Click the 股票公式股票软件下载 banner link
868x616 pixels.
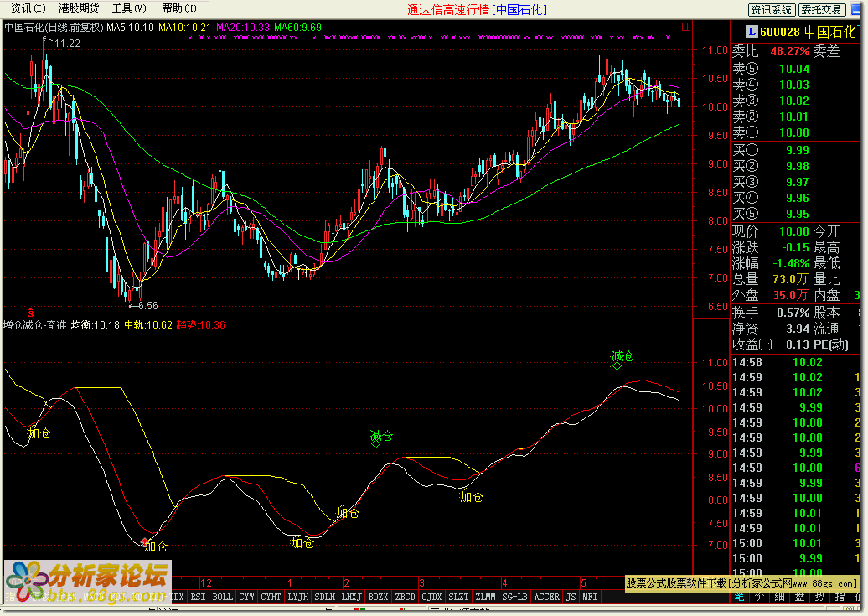741,583
